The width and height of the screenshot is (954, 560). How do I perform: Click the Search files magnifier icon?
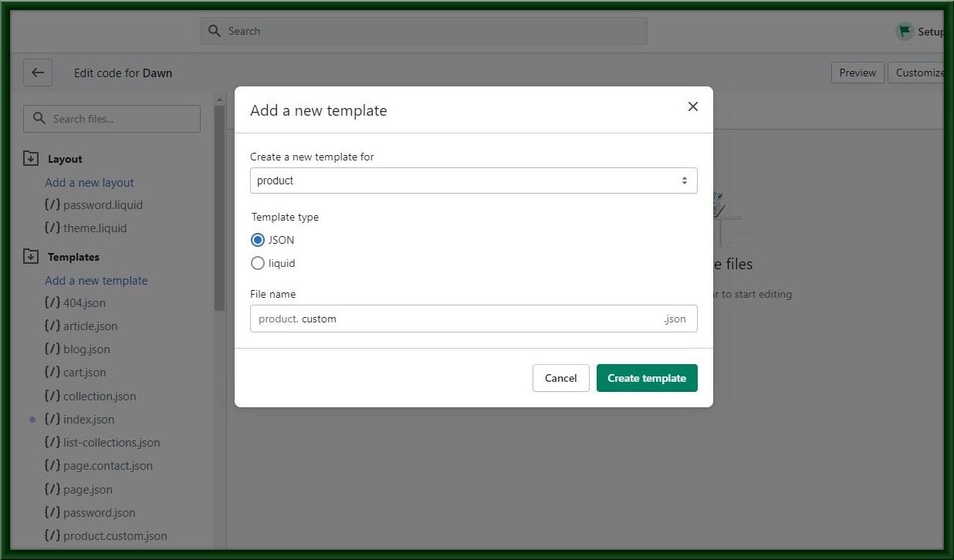(39, 119)
